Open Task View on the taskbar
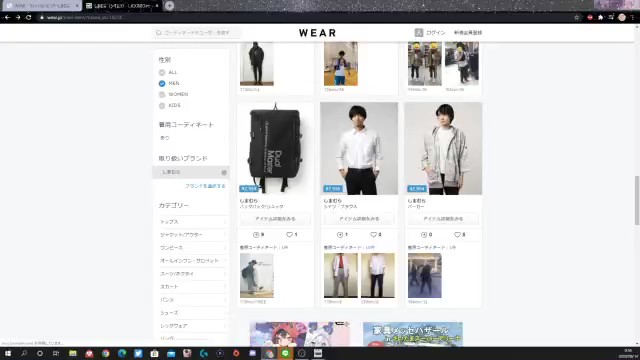 tap(56, 353)
